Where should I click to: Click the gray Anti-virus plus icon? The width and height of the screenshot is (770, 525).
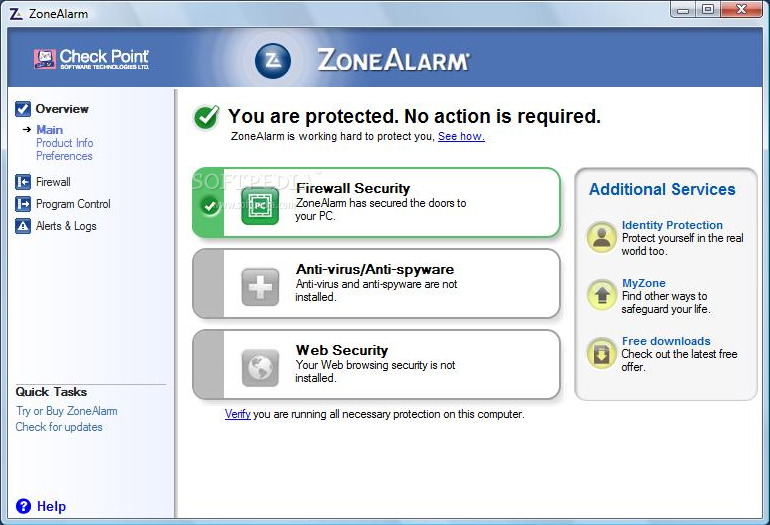(260, 287)
